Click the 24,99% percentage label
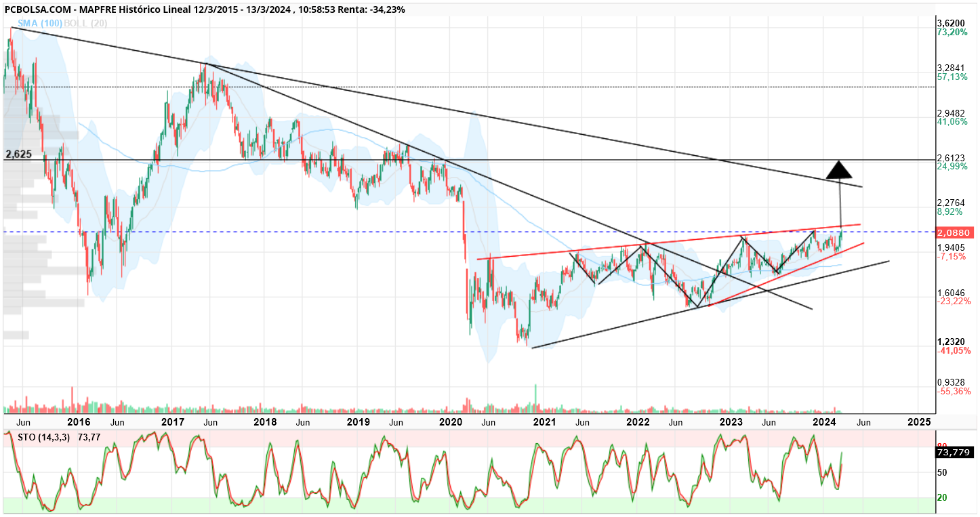 point(952,167)
